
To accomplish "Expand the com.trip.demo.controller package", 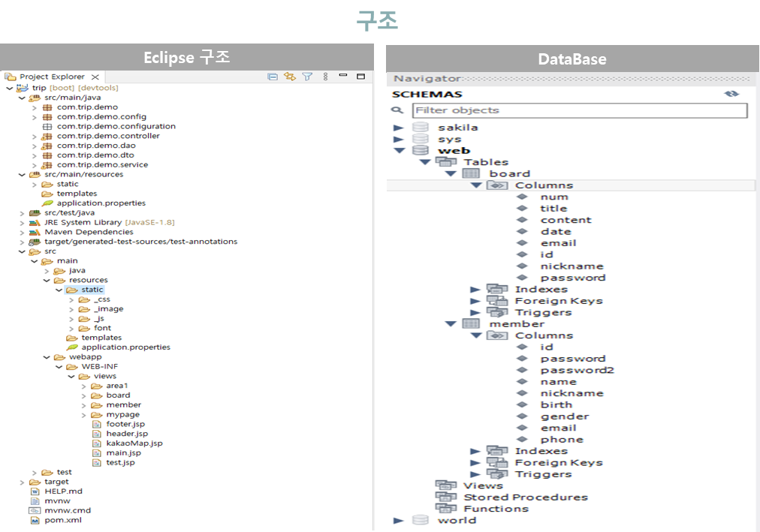I will [x=35, y=137].
